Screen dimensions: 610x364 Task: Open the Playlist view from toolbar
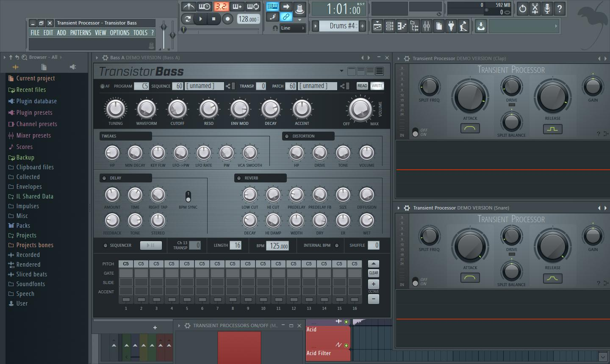pyautogui.click(x=377, y=26)
